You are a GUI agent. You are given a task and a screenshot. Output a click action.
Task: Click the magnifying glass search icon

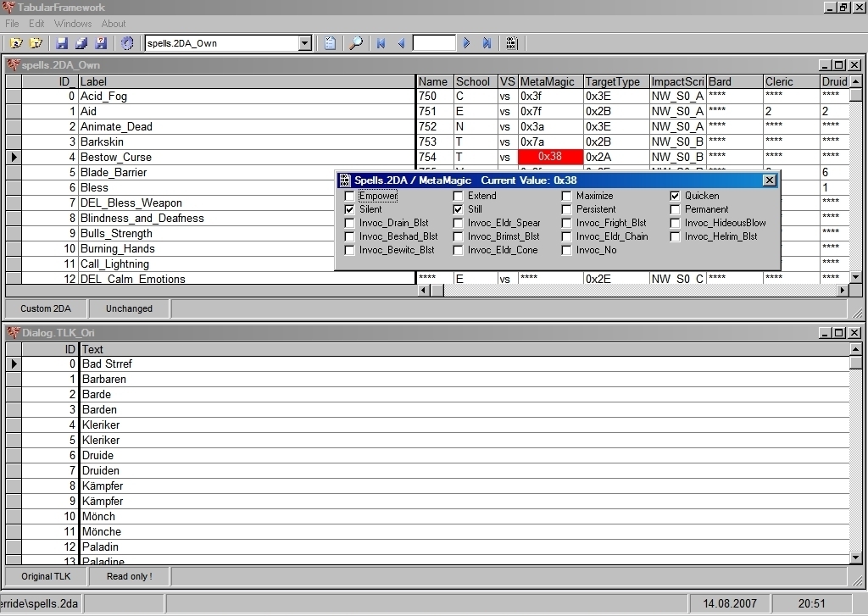357,43
